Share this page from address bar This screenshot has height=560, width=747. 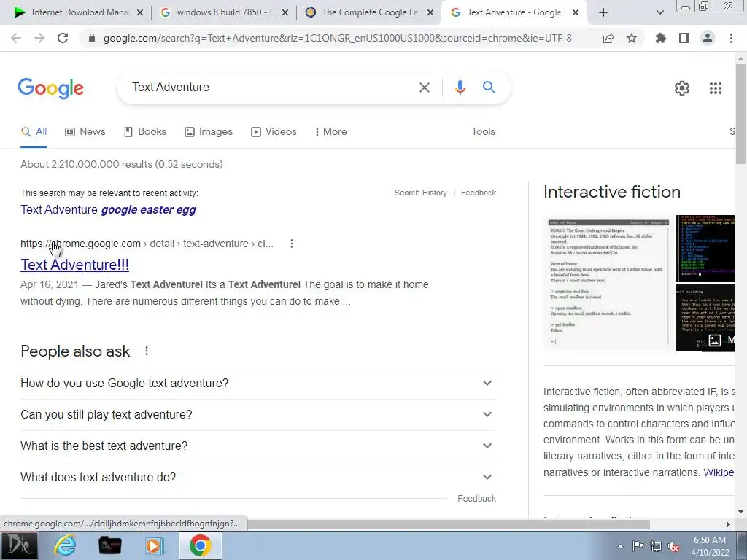[608, 38]
